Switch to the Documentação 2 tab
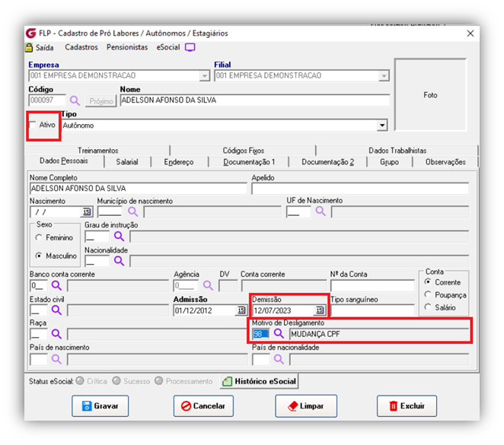The height and width of the screenshot is (445, 504). tap(327, 162)
